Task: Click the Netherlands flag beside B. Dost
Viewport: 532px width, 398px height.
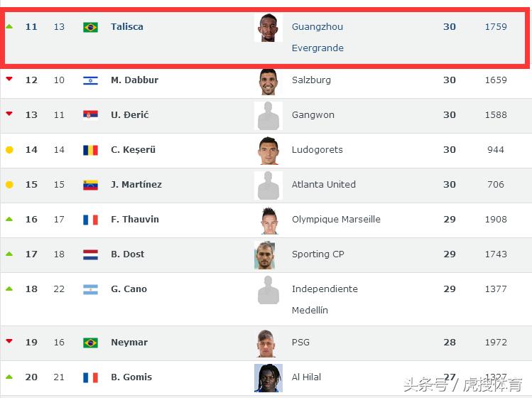Action: click(x=90, y=254)
